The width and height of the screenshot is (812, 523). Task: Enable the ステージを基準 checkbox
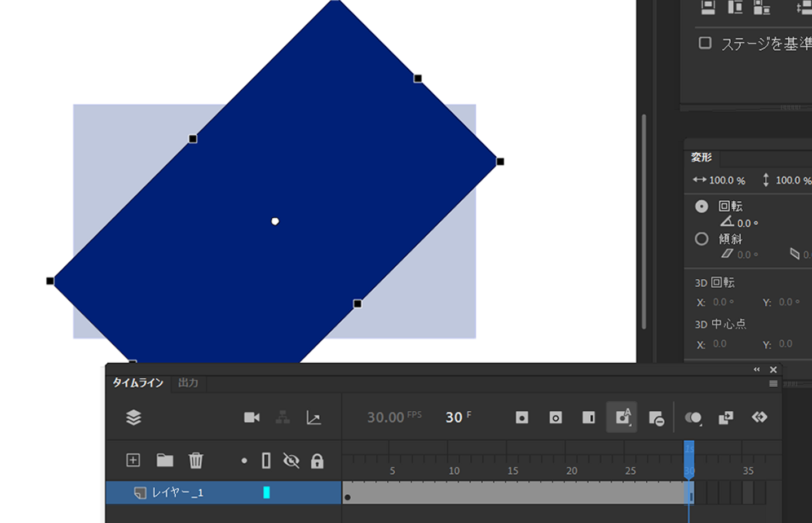pyautogui.click(x=705, y=43)
